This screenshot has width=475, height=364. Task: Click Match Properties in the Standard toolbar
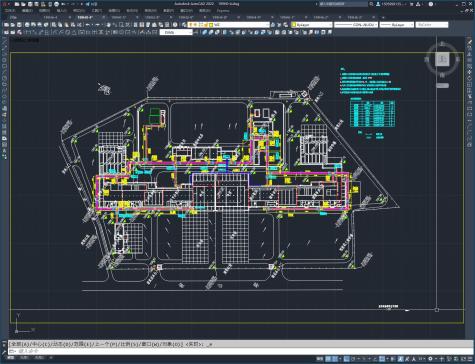click(73, 25)
